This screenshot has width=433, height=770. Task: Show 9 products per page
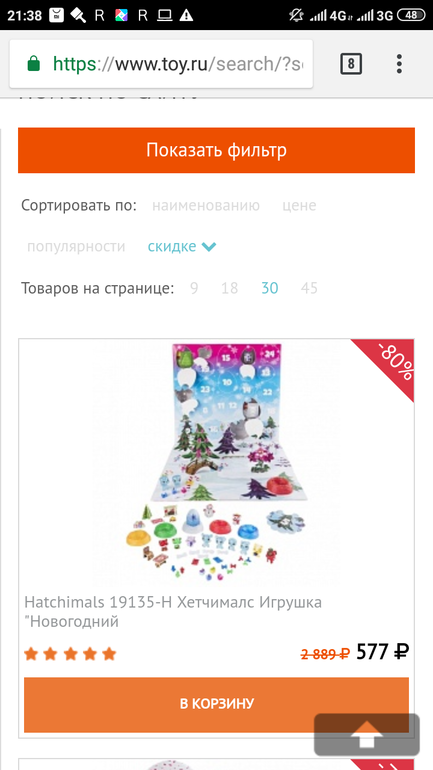click(194, 288)
